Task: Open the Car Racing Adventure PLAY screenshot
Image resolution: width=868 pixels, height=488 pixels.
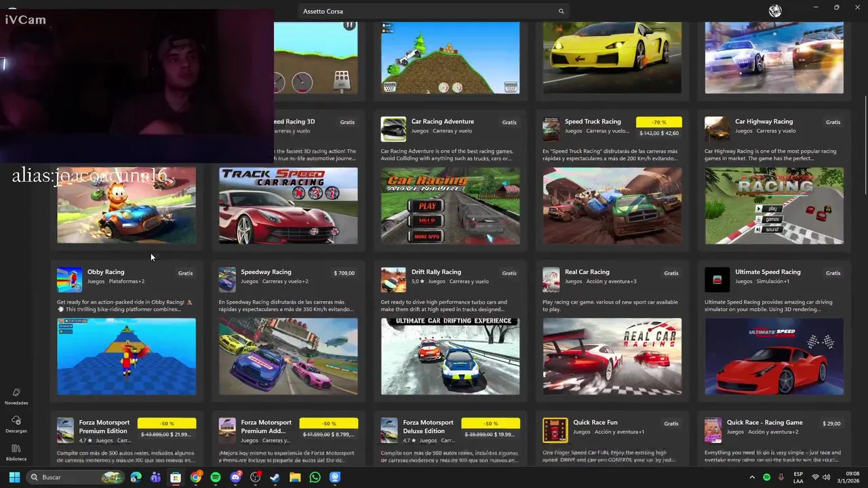Action: (450, 206)
